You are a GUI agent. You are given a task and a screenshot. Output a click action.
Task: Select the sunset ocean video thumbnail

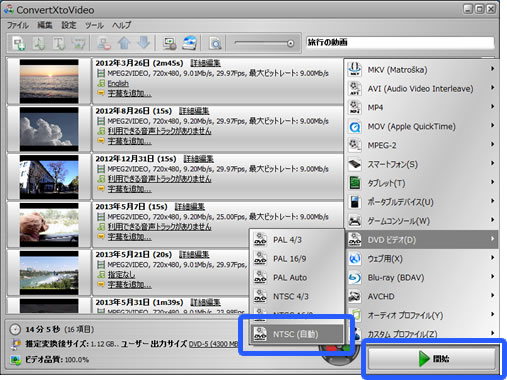tap(49, 82)
